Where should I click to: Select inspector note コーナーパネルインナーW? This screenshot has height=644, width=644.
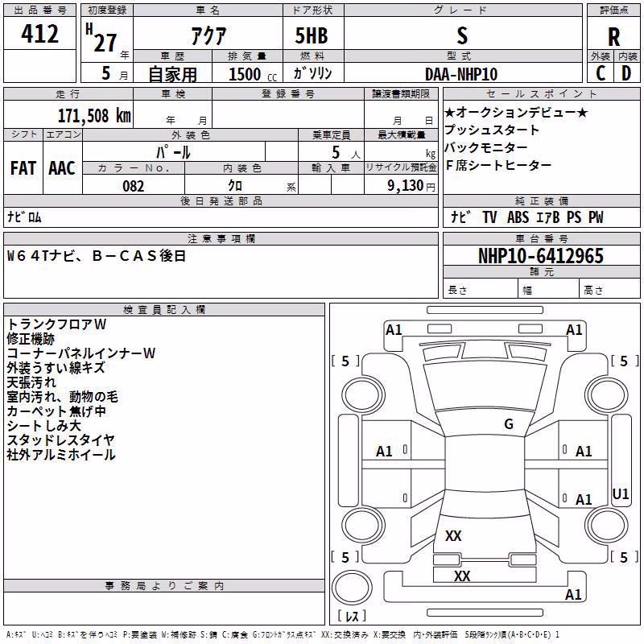coord(81,353)
